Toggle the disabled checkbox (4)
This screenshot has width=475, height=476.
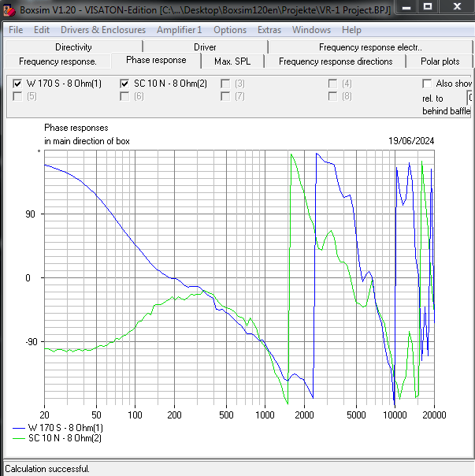(x=332, y=84)
